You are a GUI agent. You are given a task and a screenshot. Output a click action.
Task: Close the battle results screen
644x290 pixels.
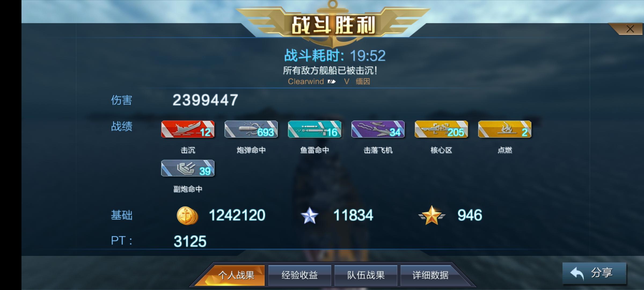coord(630,29)
